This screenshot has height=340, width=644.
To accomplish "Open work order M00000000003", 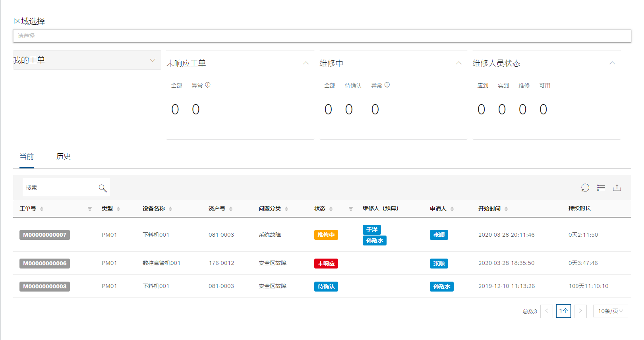I will pyautogui.click(x=44, y=286).
